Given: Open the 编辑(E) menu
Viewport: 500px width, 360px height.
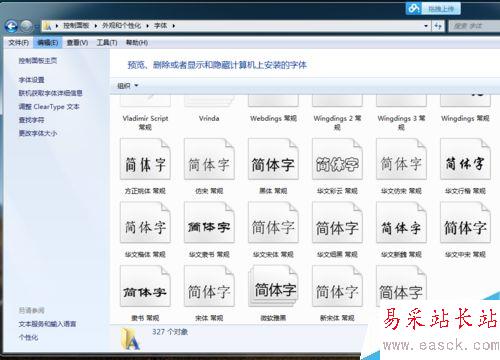Looking at the screenshot, I should coord(48,43).
